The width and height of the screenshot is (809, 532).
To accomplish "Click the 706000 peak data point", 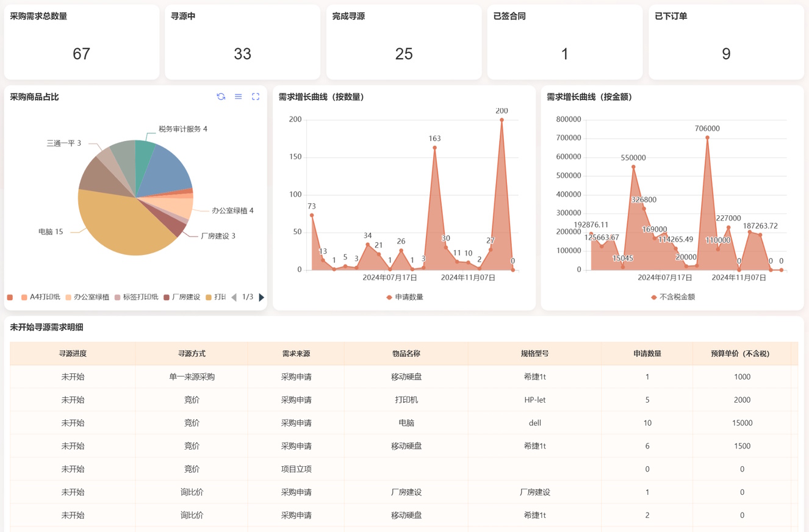I will tap(707, 138).
